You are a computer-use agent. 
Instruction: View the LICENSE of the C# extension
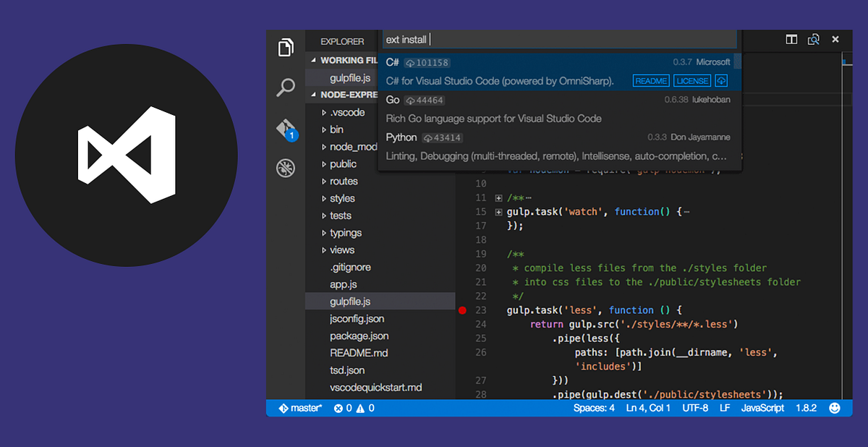pyautogui.click(x=692, y=80)
